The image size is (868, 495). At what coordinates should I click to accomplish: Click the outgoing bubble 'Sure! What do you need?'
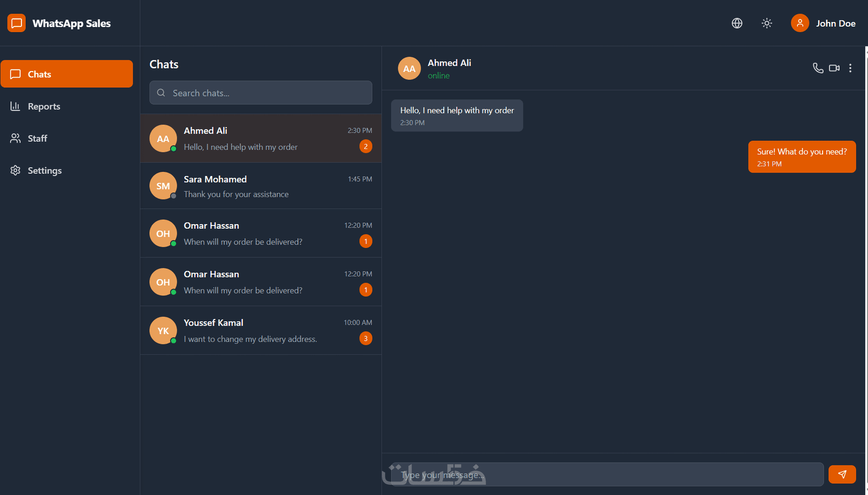[x=802, y=157]
